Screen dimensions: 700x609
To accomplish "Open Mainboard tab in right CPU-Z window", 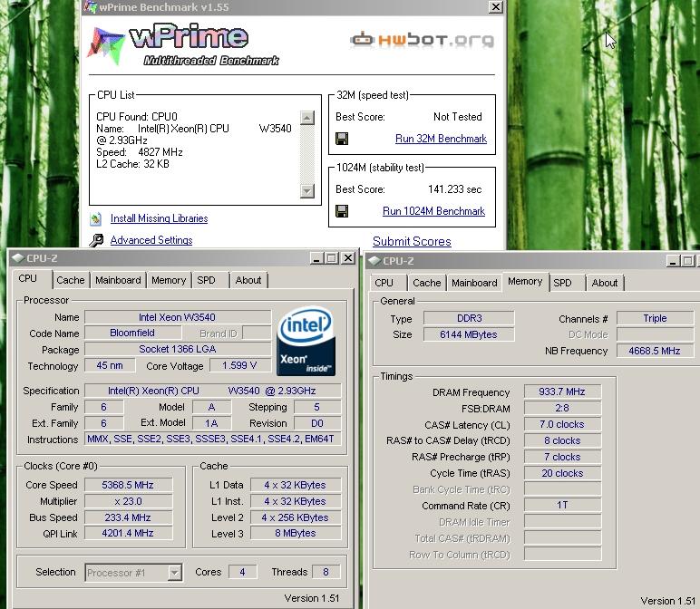I will (474, 283).
